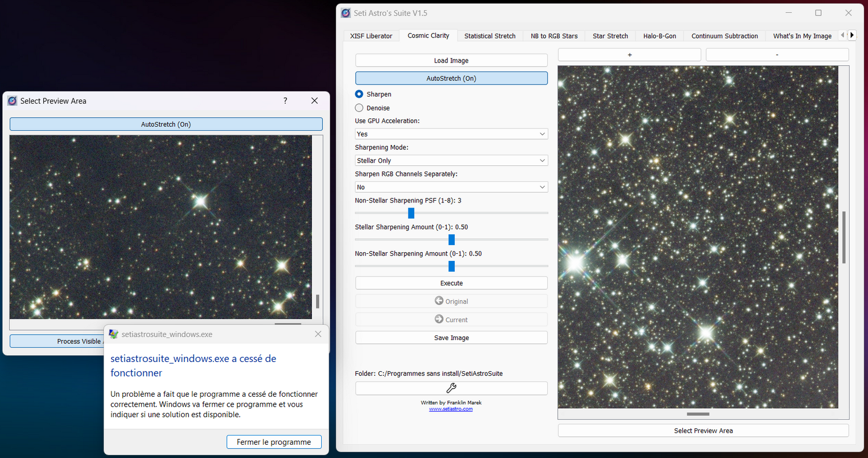Maximize the Seti Astro's Suite window
The image size is (868, 458).
point(818,13)
